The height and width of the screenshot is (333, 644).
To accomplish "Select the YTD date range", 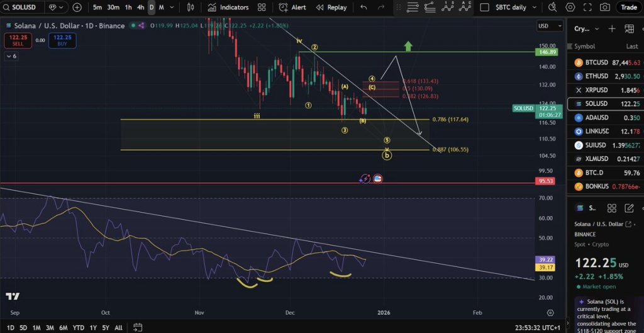I will click(x=79, y=328).
